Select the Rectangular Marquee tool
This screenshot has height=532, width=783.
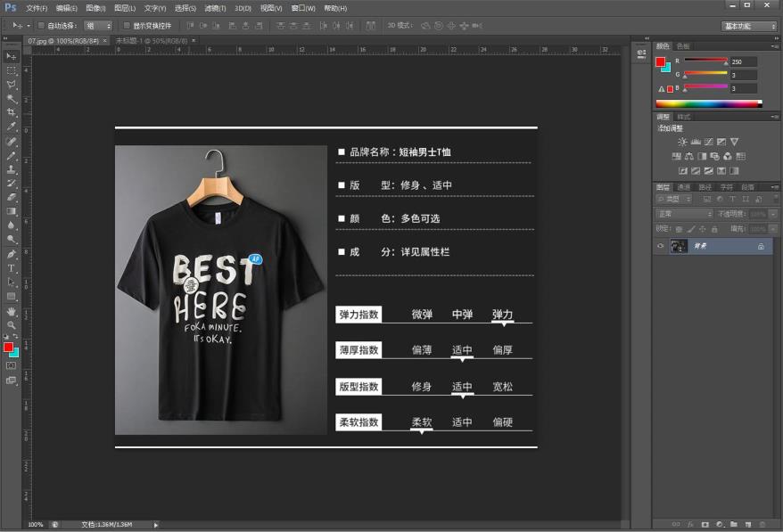coord(11,71)
